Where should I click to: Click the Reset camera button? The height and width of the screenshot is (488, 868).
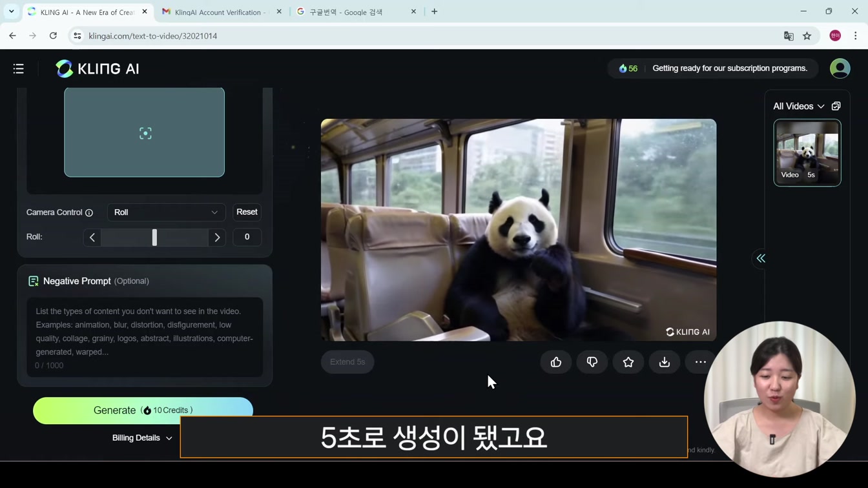[x=247, y=212]
